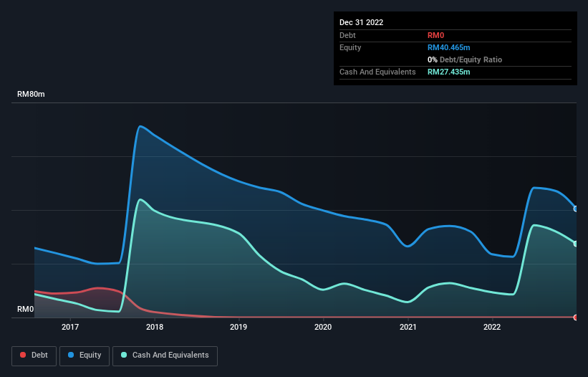Viewport: 588px width, 377px height.
Task: Click the 2018 x-axis label
Action: point(155,327)
